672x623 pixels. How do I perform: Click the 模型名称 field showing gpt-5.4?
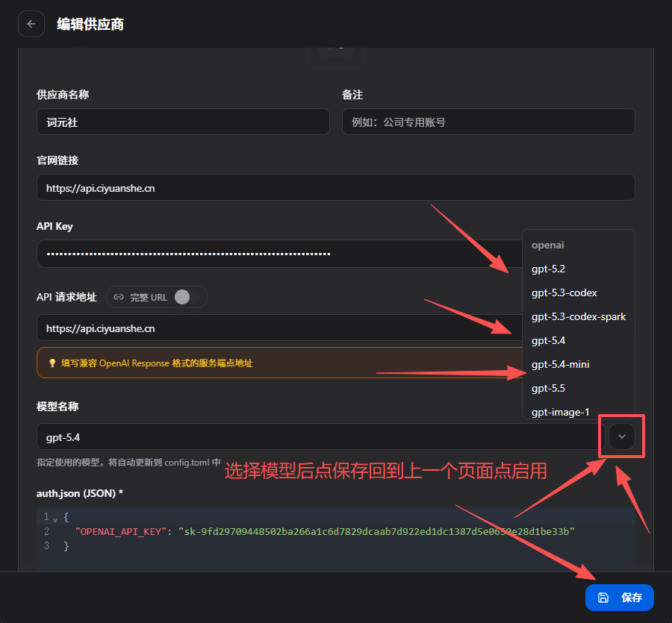[320, 436]
